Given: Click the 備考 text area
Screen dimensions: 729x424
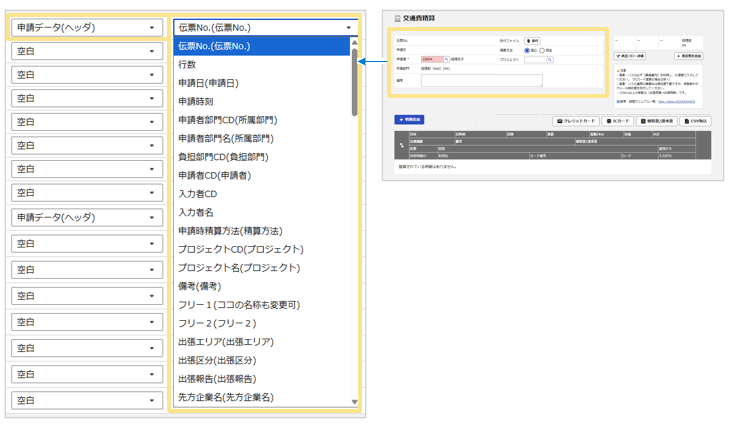Looking at the screenshot, I should 482,80.
